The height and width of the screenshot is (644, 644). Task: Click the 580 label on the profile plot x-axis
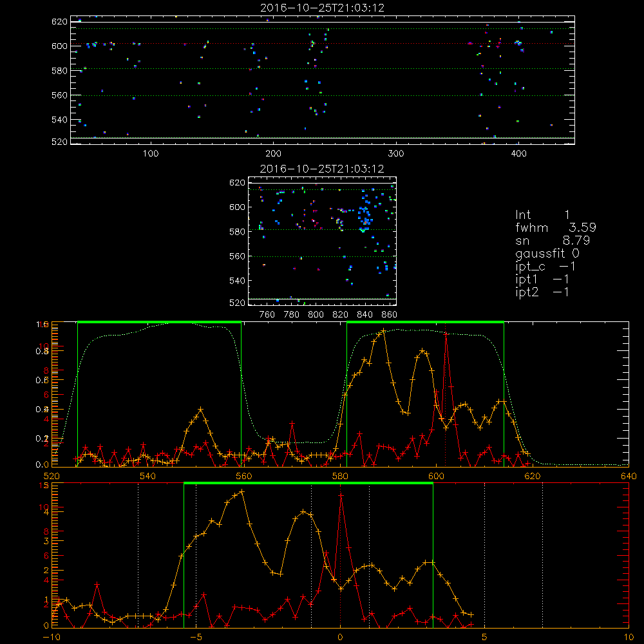pyautogui.click(x=340, y=477)
